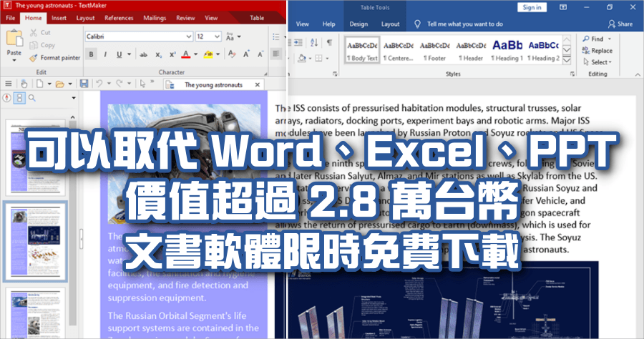Click the Copy icon in TextMaker
644x339 pixels.
point(33,45)
